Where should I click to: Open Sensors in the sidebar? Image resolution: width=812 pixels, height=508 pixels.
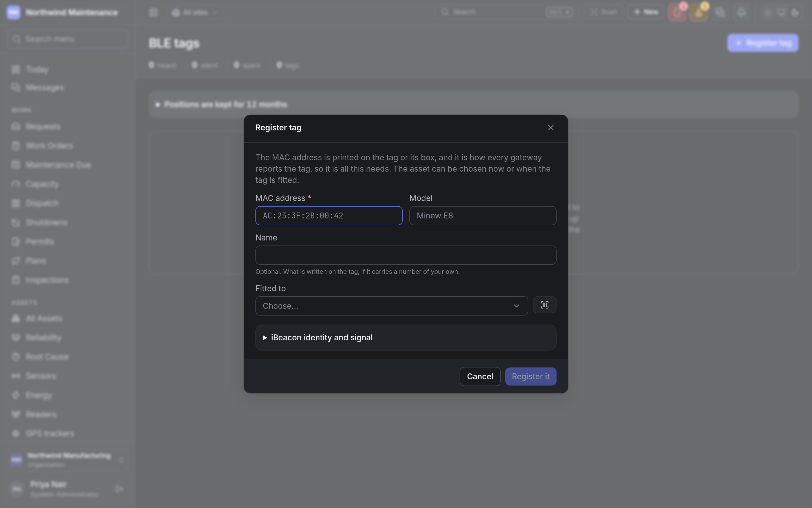pos(67,376)
